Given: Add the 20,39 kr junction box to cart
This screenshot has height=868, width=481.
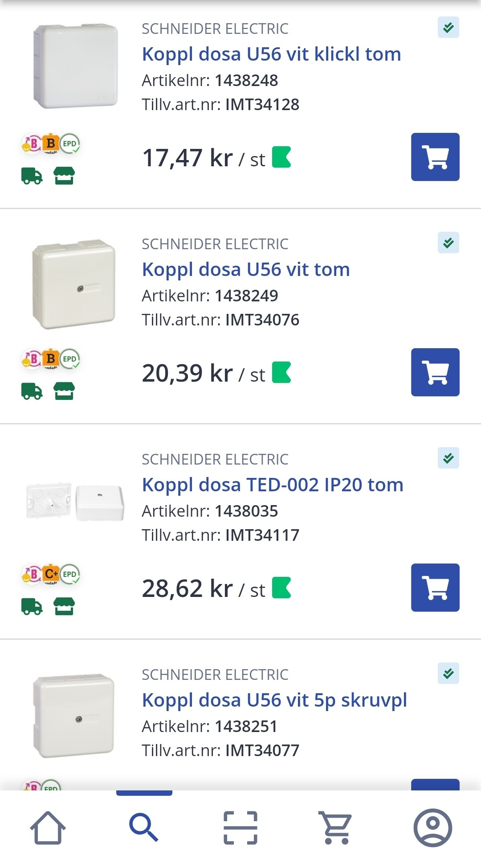Looking at the screenshot, I should 435,372.
